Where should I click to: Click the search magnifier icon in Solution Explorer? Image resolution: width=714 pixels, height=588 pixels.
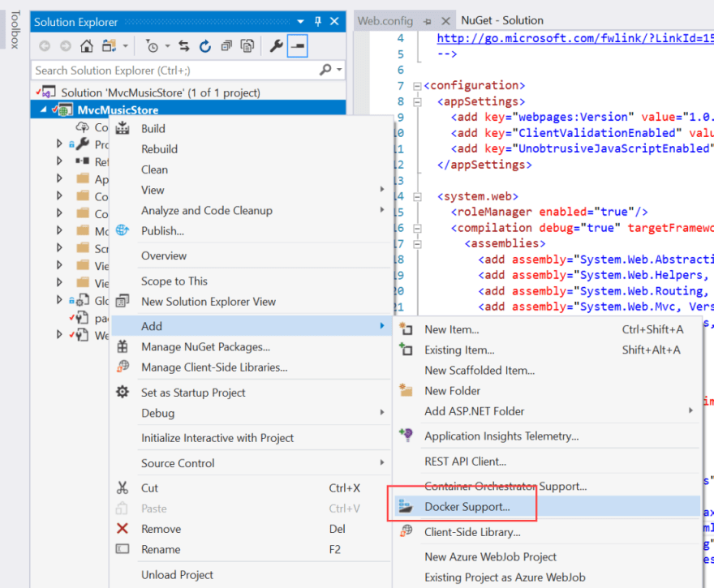point(325,70)
